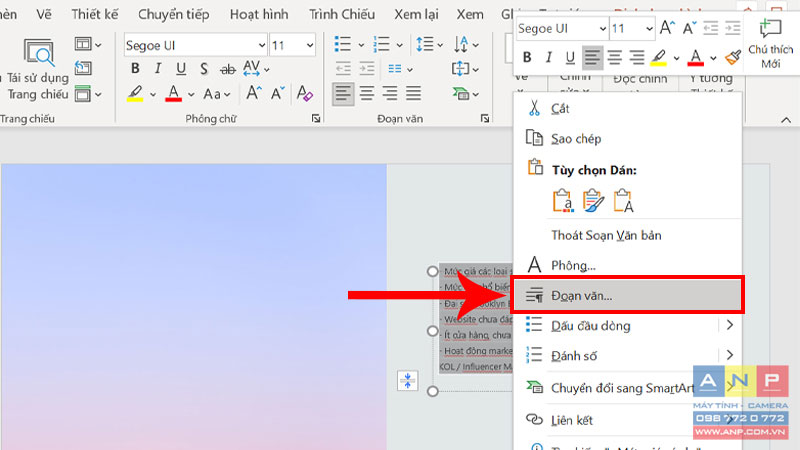This screenshot has width=800, height=450.
Task: Click Numbering list icon in ribbon
Action: pyautogui.click(x=381, y=44)
